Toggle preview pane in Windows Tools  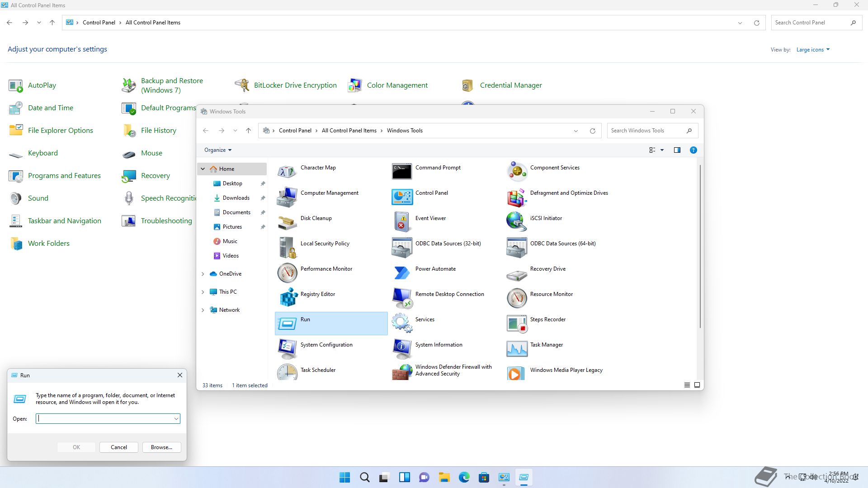[x=677, y=150]
